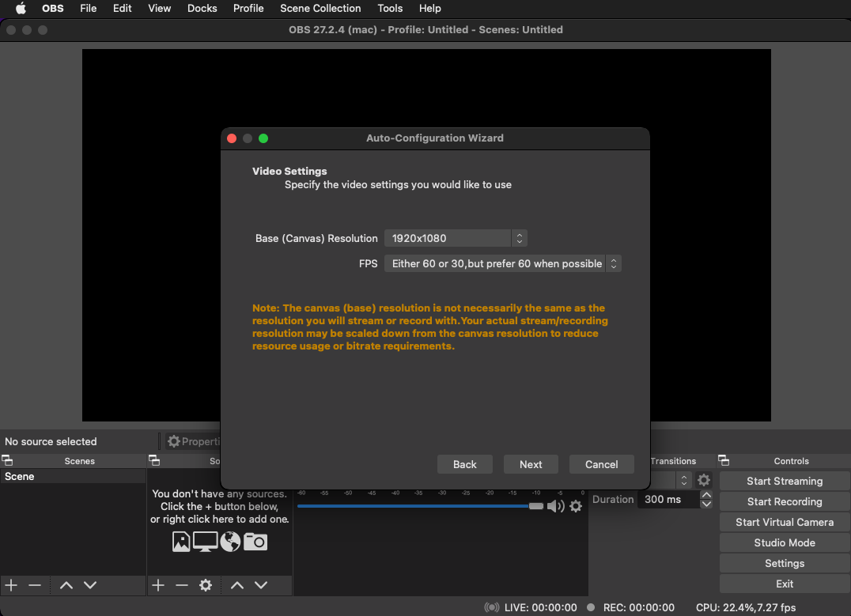Click the browser globe source icon
Image resolution: width=851 pixels, height=616 pixels.
[230, 542]
